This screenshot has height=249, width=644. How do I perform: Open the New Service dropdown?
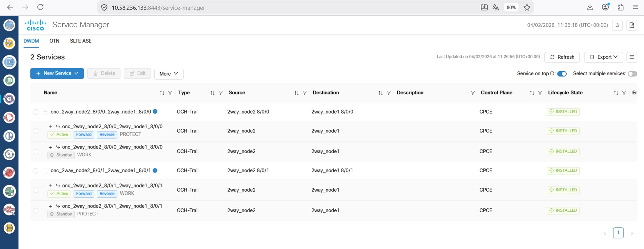[57, 73]
